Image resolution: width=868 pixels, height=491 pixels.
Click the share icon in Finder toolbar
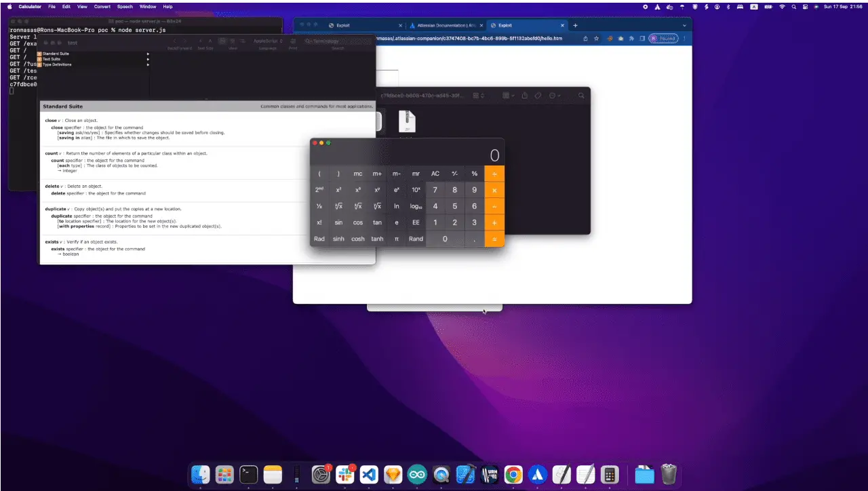[x=525, y=96]
